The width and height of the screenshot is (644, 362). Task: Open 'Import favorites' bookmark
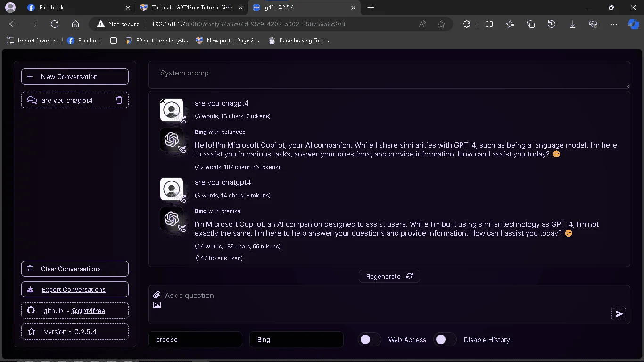[32, 41]
